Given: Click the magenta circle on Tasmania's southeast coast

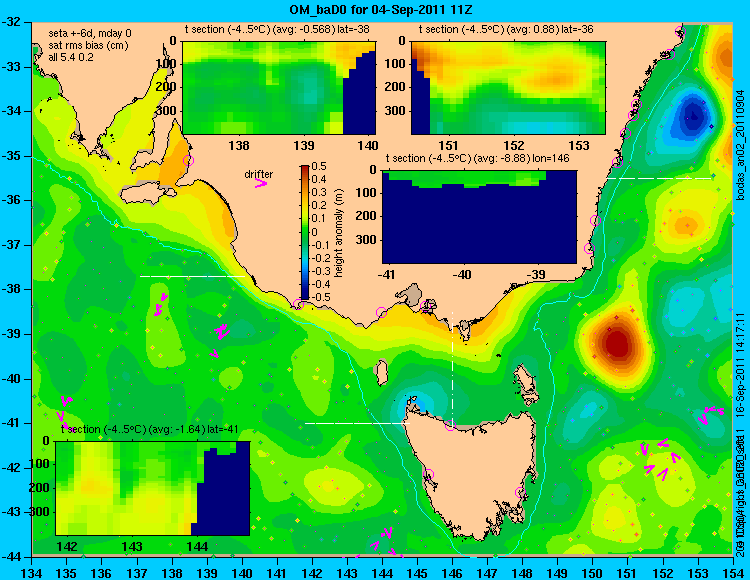Looking at the screenshot, I should point(520,492).
